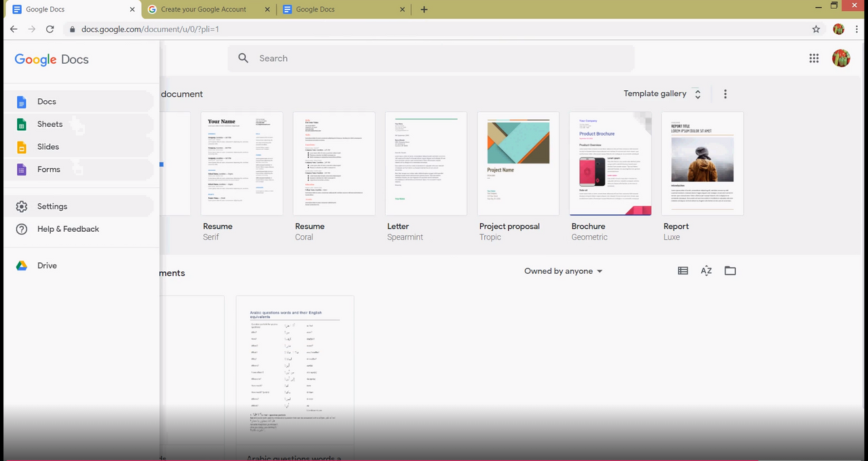868x461 pixels.
Task: Open Docs from the side menu
Action: (79, 102)
